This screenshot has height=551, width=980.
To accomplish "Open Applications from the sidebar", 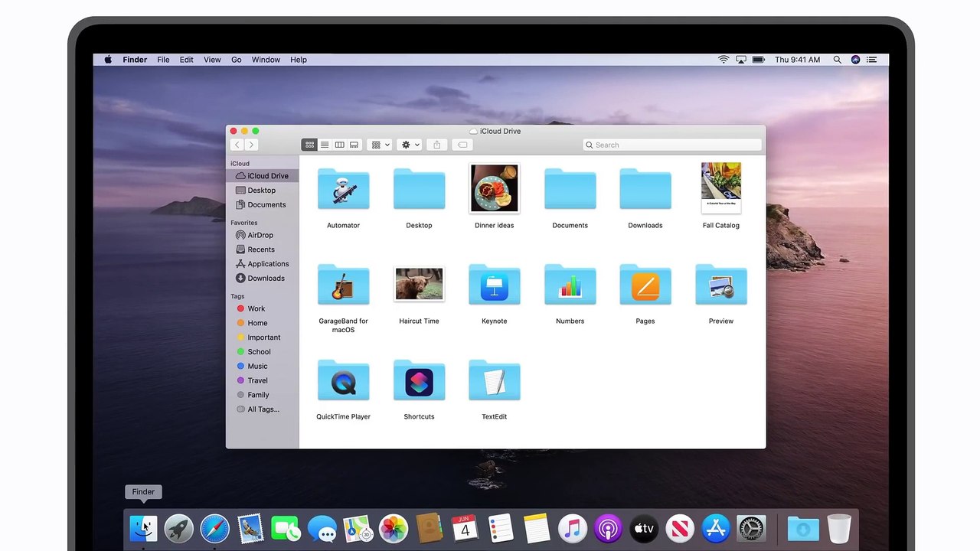I will (x=263, y=264).
